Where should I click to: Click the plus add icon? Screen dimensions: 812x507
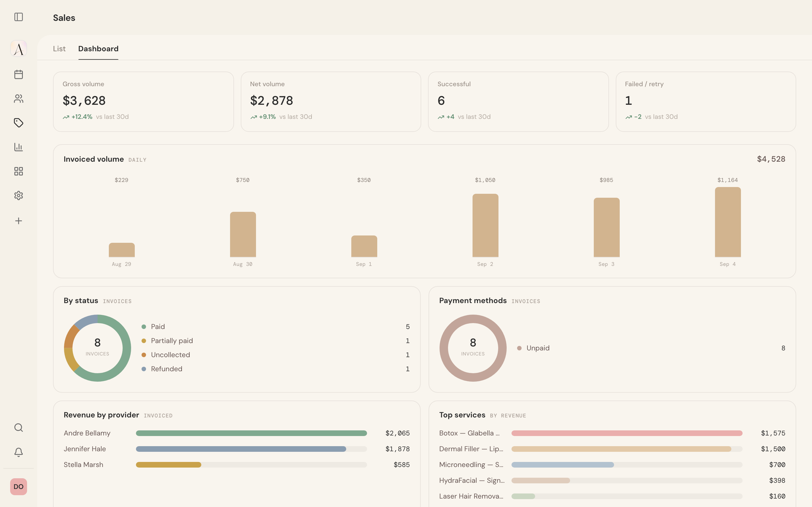pyautogui.click(x=18, y=221)
